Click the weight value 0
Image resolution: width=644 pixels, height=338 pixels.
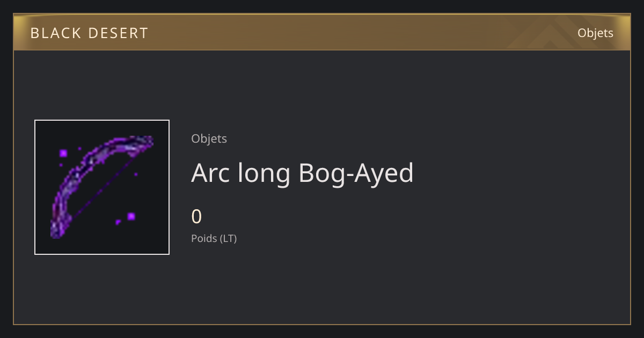click(x=196, y=217)
